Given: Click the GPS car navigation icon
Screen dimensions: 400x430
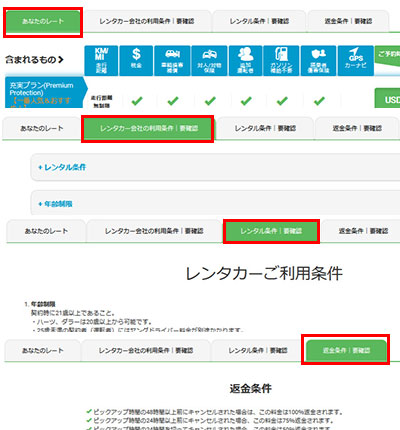Looking at the screenshot, I should (356, 61).
